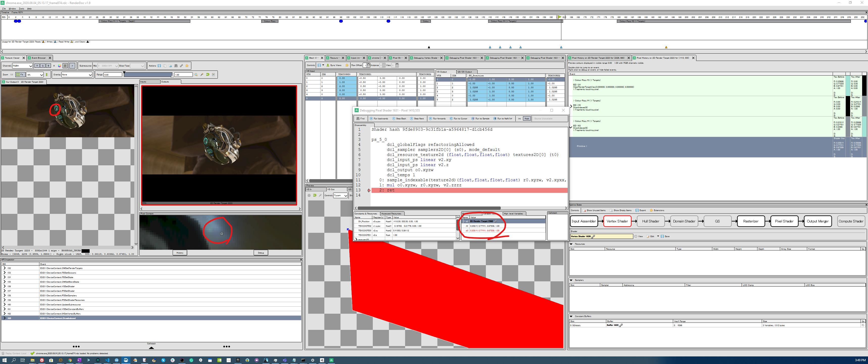Open the Goto location binoculars icon in Actions

176,66
